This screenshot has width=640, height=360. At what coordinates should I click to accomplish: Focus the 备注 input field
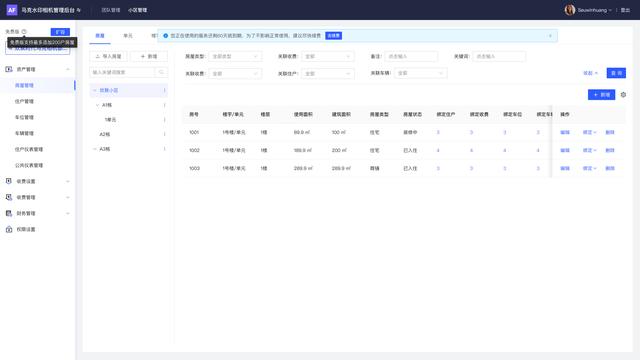411,56
